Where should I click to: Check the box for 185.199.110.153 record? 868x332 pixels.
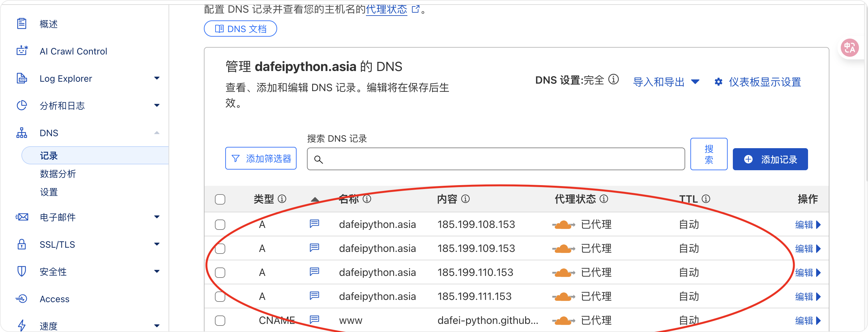220,272
